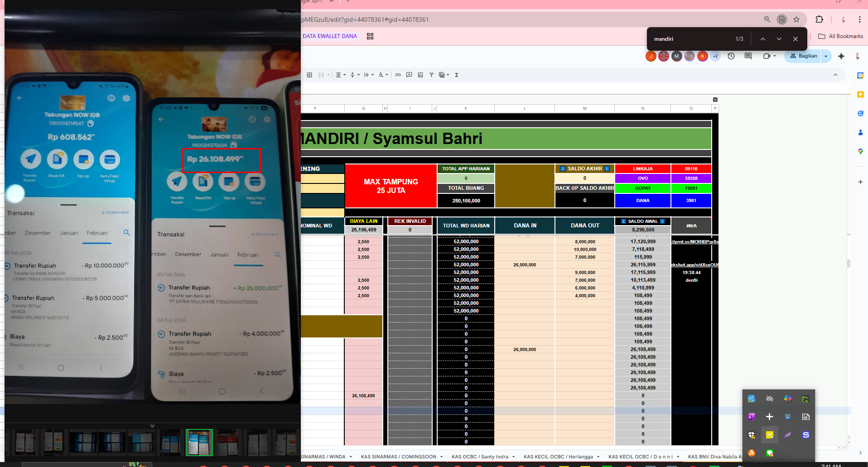Add a comment using the toolbar icon
Viewport: 868px width, 467px height.
pos(409,75)
